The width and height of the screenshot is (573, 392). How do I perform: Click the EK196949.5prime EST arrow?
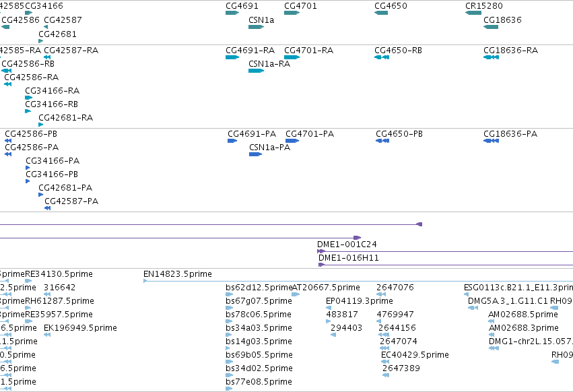(47, 335)
